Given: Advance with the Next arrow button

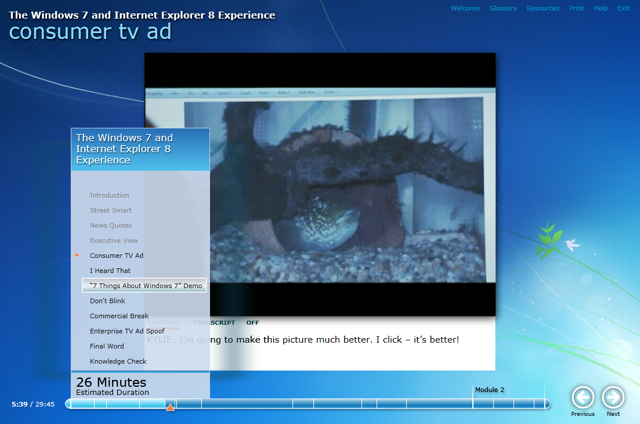Looking at the screenshot, I should coord(613,397).
